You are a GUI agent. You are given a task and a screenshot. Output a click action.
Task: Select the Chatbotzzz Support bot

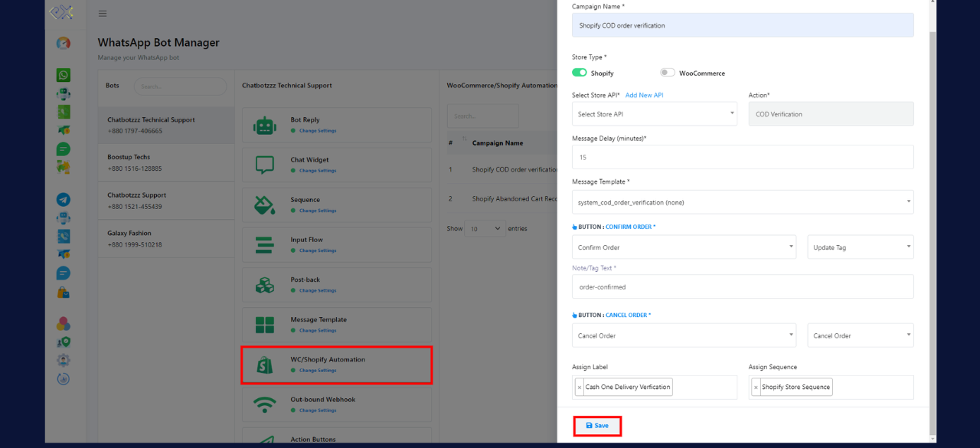[166, 201]
